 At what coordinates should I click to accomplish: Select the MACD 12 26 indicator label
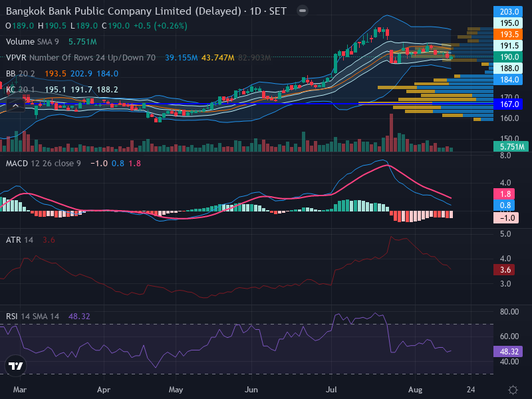click(43, 164)
